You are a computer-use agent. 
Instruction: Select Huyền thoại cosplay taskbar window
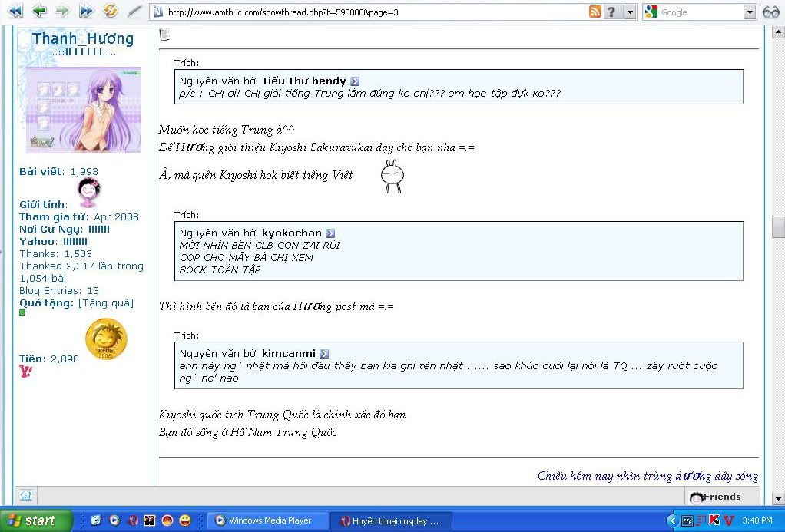point(391,520)
